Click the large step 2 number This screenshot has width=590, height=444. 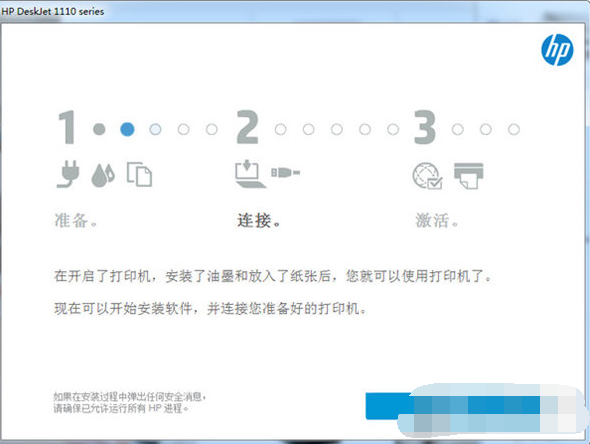coord(248,127)
